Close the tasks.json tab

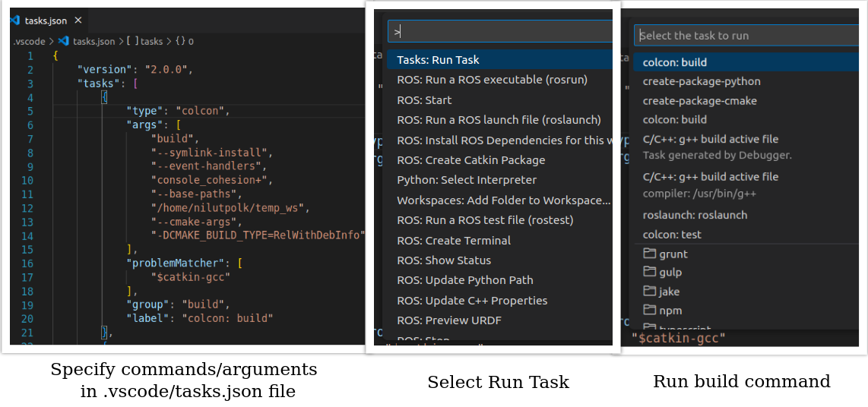coord(78,21)
